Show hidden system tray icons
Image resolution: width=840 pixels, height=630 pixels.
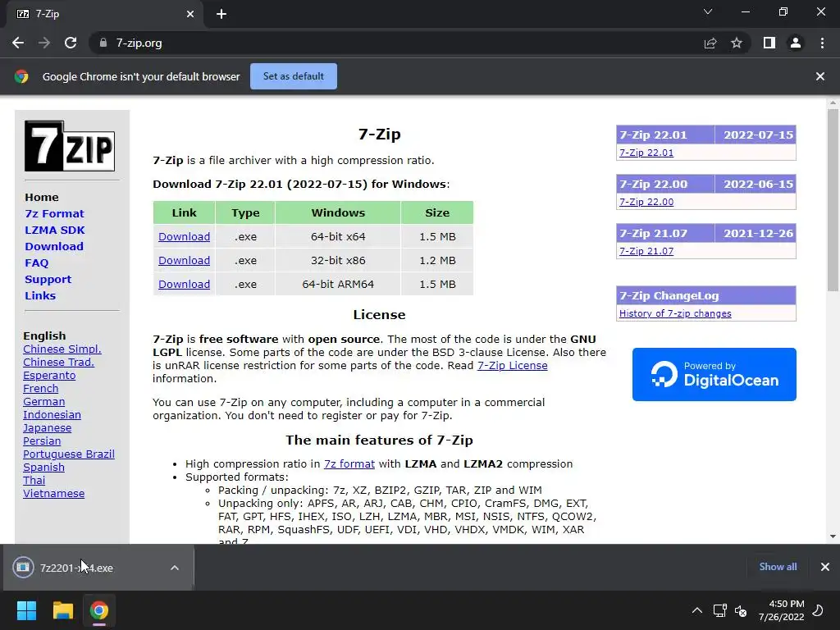697,610
